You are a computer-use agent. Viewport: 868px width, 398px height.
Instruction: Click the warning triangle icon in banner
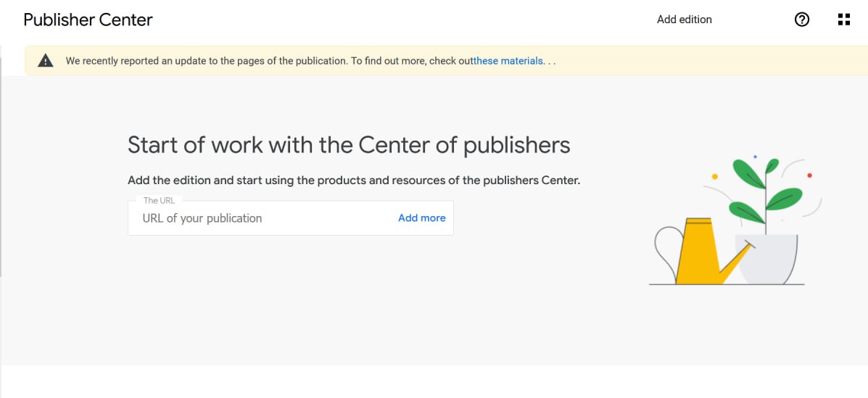tap(46, 61)
